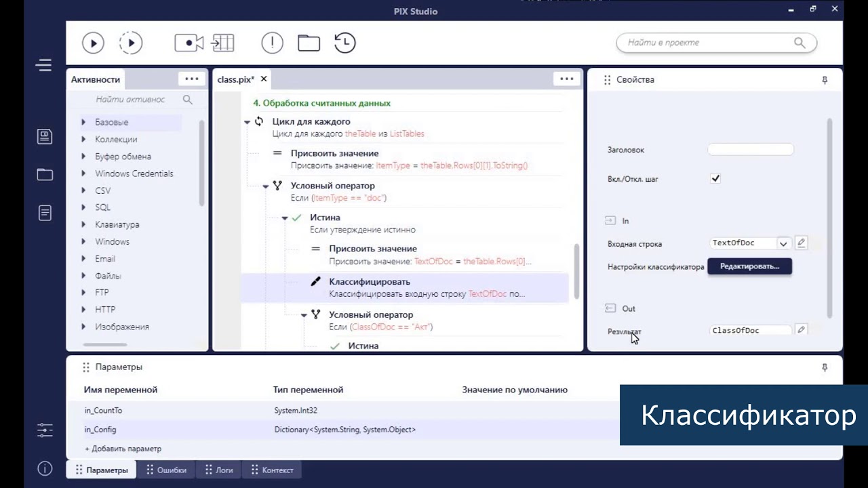Expand the CSV activity category

[x=83, y=190]
